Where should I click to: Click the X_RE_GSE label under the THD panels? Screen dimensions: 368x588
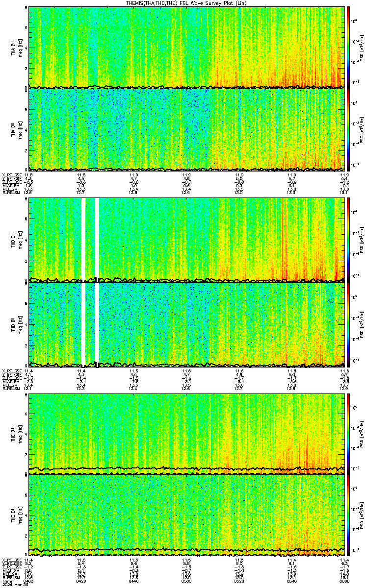pyautogui.click(x=11, y=371)
